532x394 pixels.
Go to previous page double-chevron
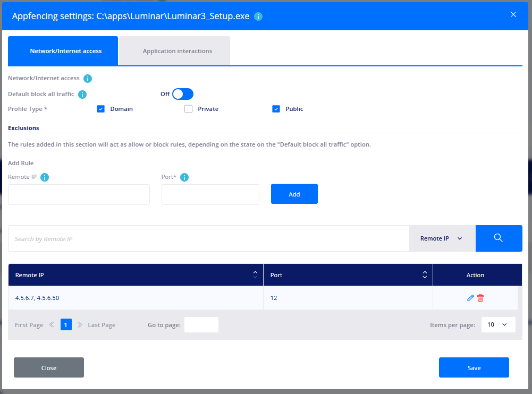[52, 325]
